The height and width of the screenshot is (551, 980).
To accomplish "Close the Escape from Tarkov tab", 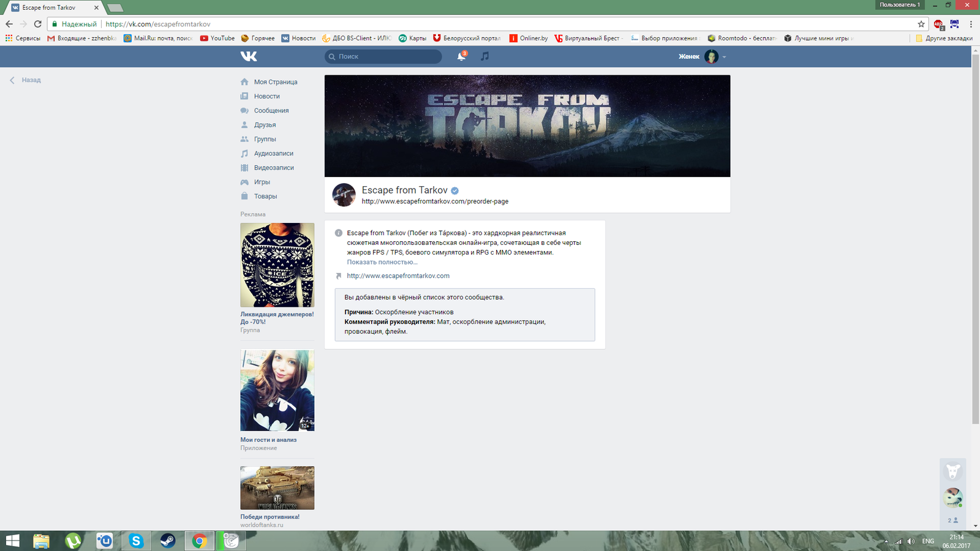I will click(96, 8).
